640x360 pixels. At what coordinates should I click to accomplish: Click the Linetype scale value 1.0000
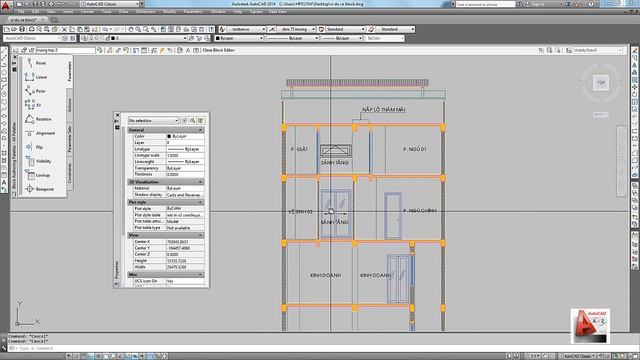pyautogui.click(x=185, y=156)
